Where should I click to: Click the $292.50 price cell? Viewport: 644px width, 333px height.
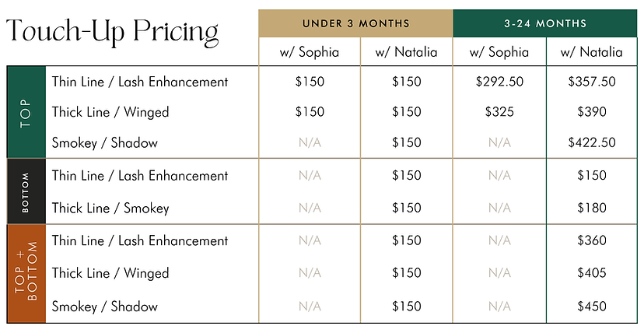pyautogui.click(x=499, y=81)
